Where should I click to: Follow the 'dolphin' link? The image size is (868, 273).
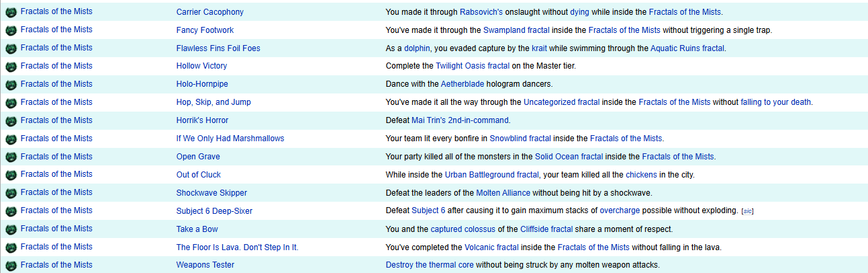(418, 48)
